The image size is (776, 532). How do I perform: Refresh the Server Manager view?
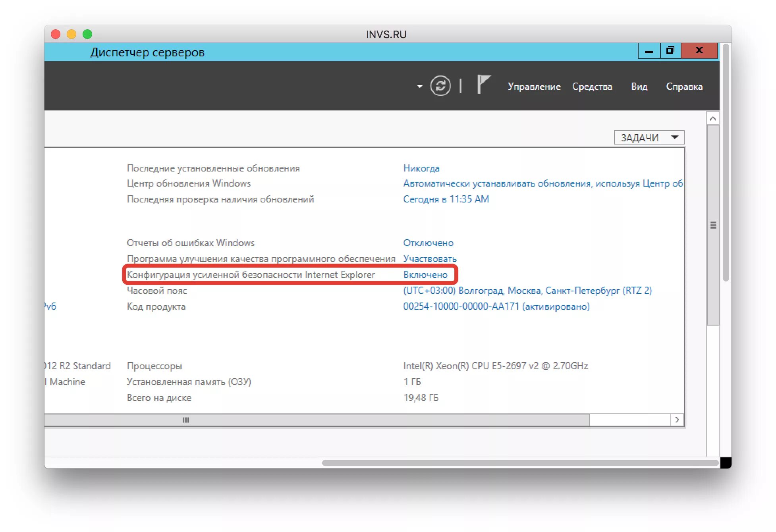point(440,86)
